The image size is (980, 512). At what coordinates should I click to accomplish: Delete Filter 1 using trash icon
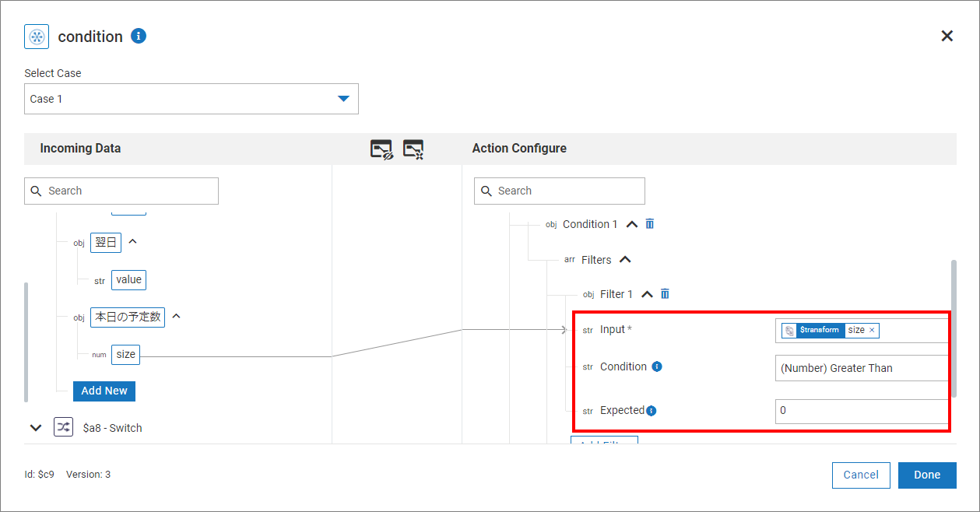[x=665, y=294]
